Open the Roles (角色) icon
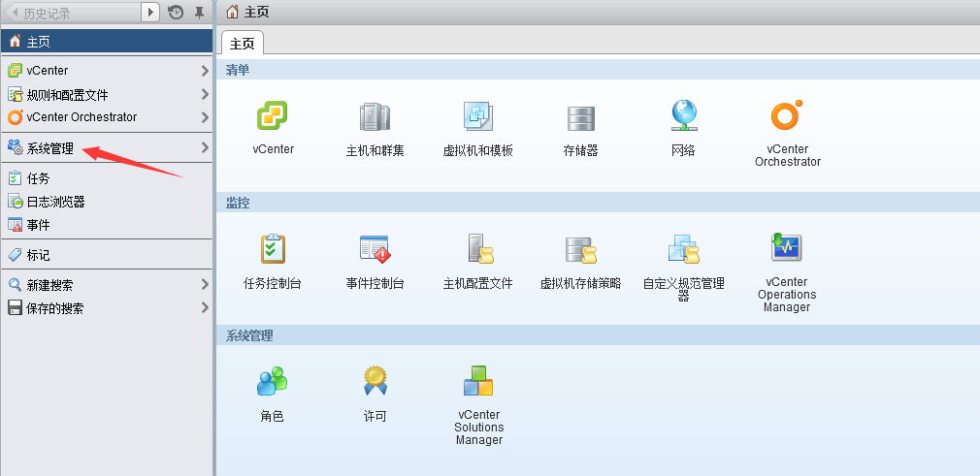The width and height of the screenshot is (980, 476). 273,381
